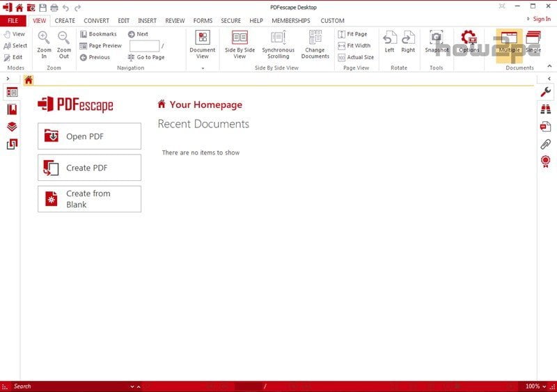Enable Side By Side View
The height and width of the screenshot is (392, 557).
click(240, 45)
